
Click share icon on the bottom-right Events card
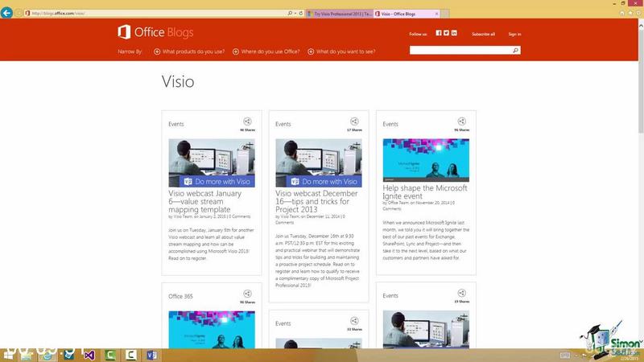[x=461, y=293]
